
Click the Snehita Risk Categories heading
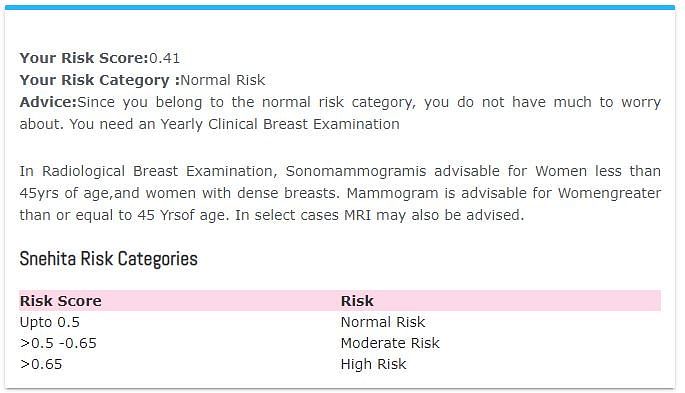(x=108, y=259)
